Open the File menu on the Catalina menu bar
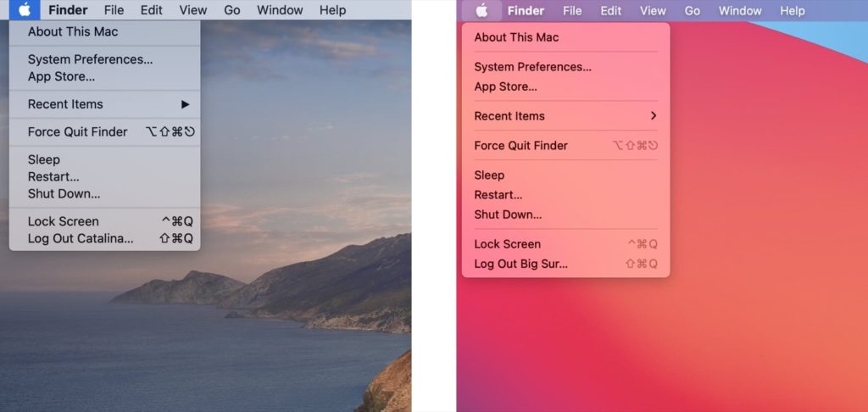868x412 pixels. pyautogui.click(x=114, y=10)
